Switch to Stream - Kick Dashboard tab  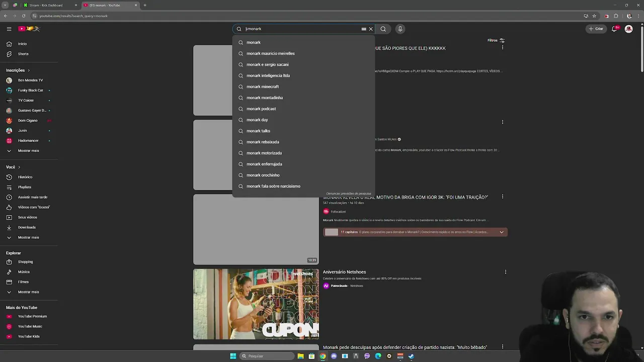tap(50, 5)
